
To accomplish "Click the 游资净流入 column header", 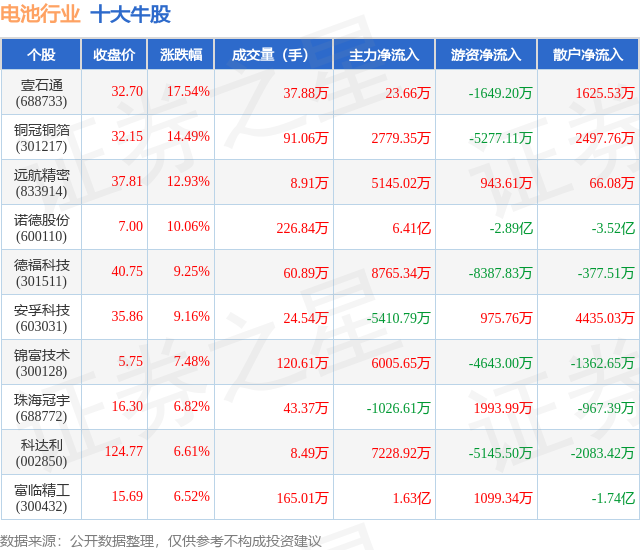I will pos(486,55).
